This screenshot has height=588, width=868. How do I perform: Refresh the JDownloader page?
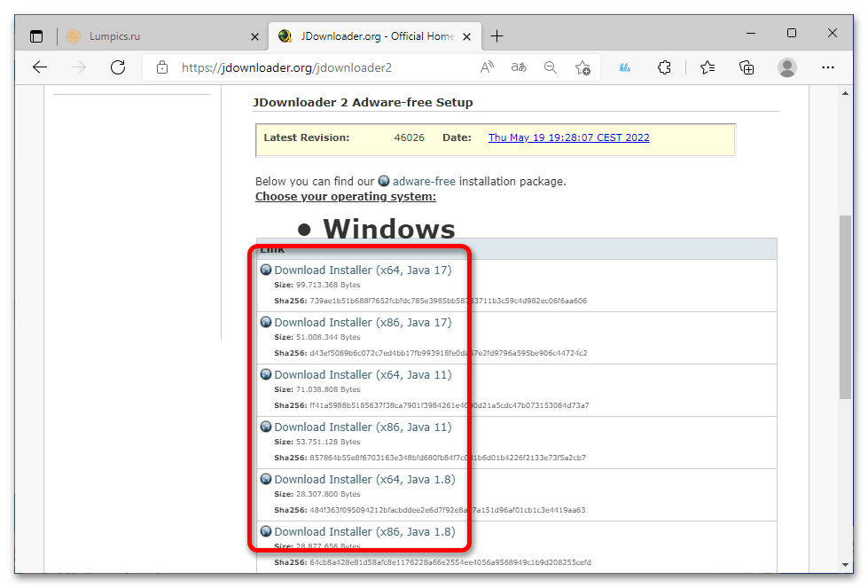pyautogui.click(x=118, y=67)
